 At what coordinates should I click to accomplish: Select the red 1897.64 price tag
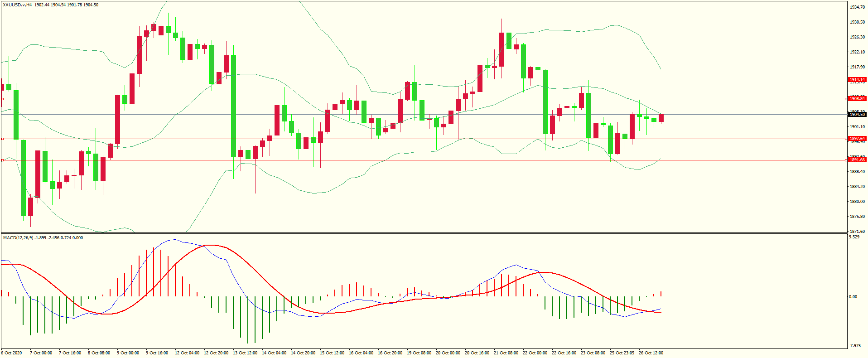(x=857, y=139)
